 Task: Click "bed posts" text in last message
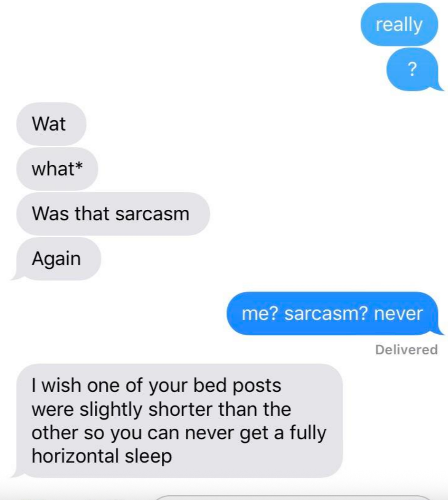[x=237, y=385]
